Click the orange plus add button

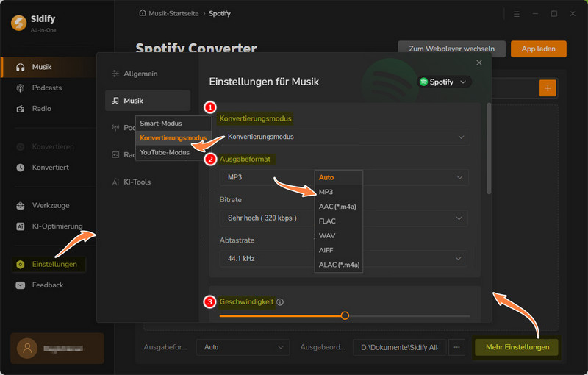click(548, 88)
